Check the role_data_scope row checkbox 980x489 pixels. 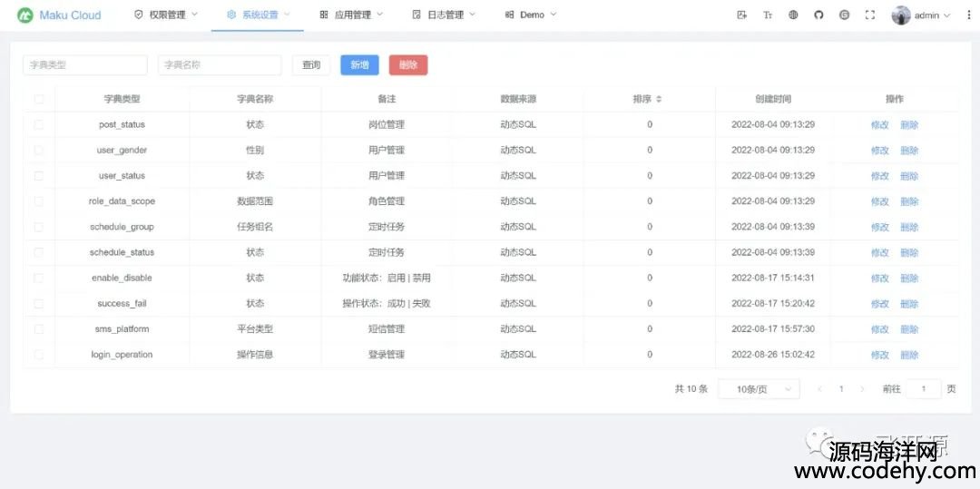click(x=39, y=201)
